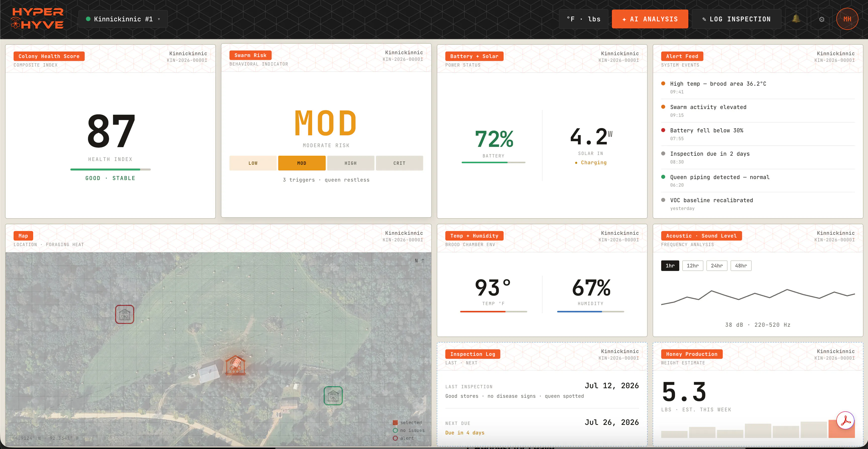Viewport: 868px width, 449px height.
Task: Switch acoustic range to 48hr
Action: point(741,266)
